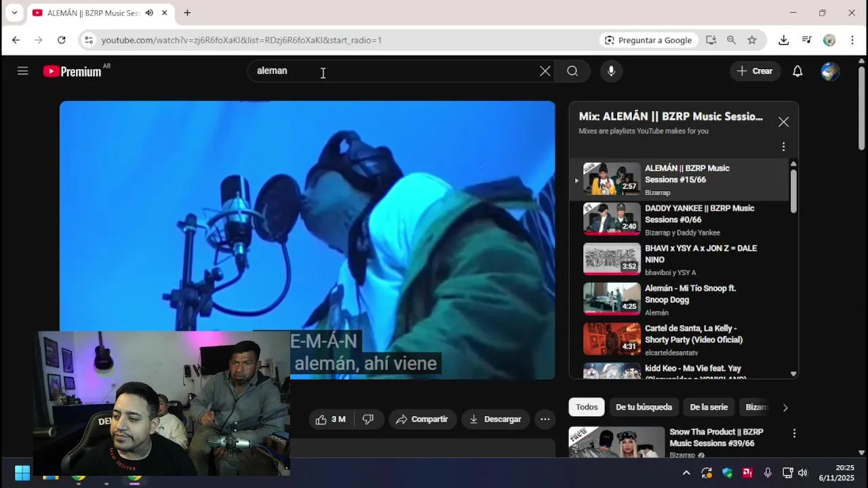Click the Crear button

(x=755, y=71)
